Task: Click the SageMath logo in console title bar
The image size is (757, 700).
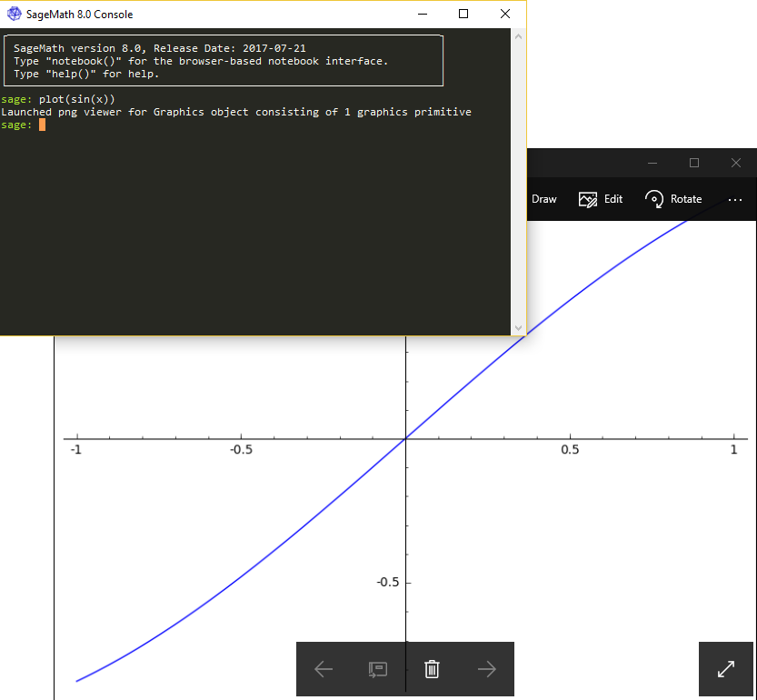Action: (x=14, y=14)
